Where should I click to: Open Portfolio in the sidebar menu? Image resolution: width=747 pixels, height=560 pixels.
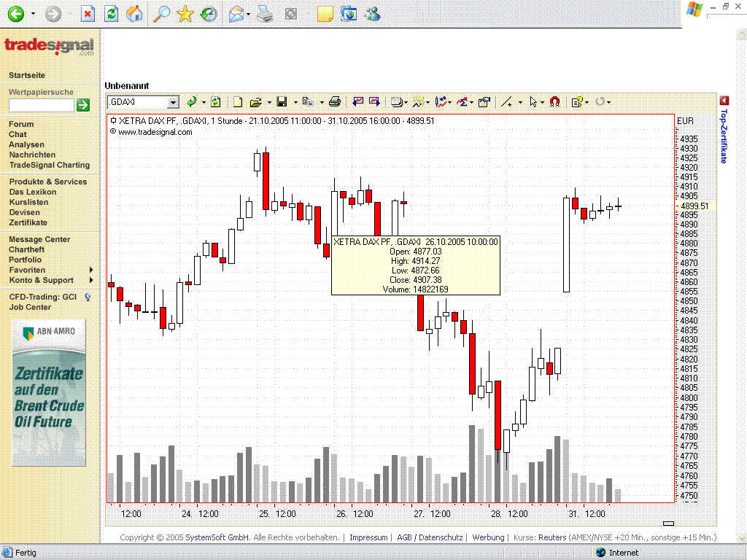click(25, 260)
